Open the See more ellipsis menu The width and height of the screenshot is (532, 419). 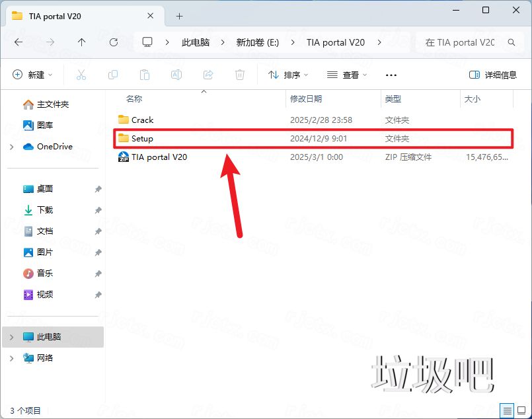(x=391, y=74)
